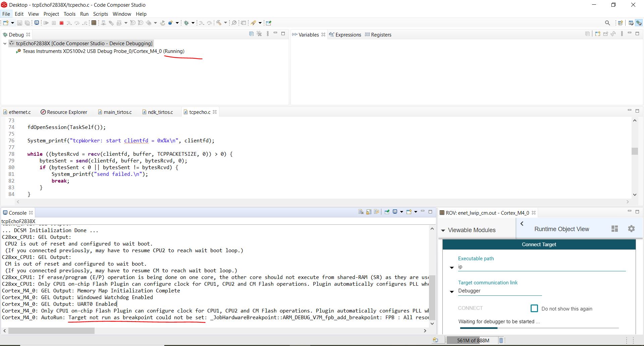Click the console horizontal scrollbar thumb
The height and width of the screenshot is (346, 644).
[51, 331]
